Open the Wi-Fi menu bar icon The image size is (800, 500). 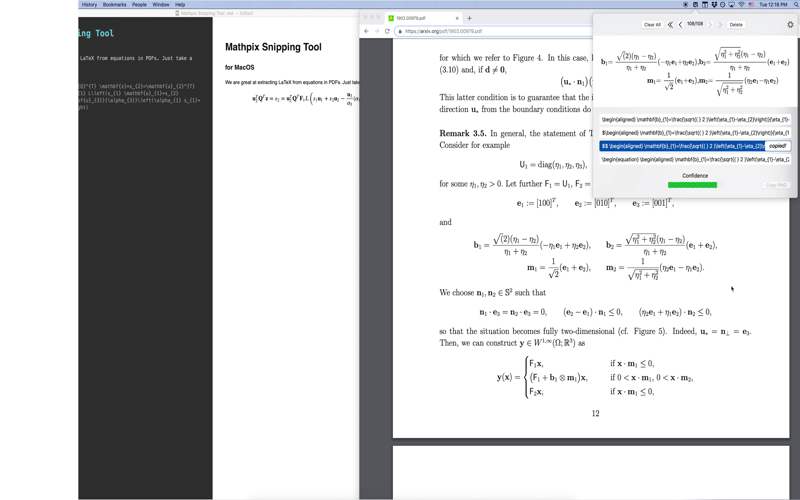(x=742, y=5)
